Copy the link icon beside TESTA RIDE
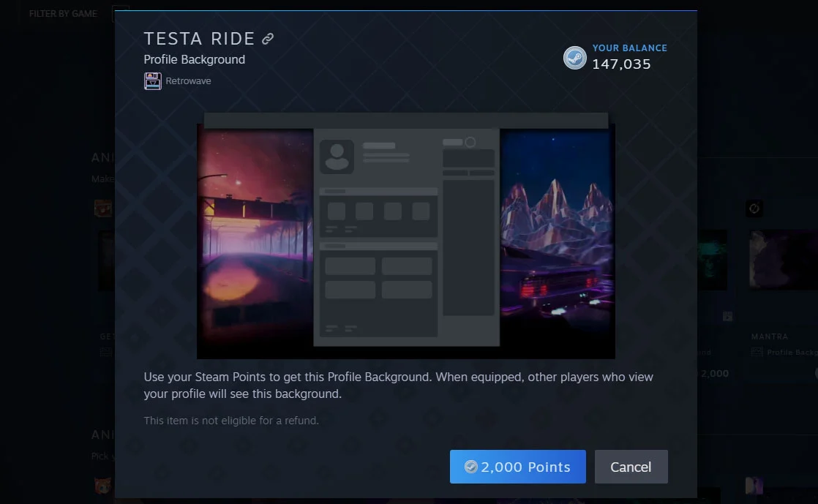818x504 pixels. tap(268, 39)
